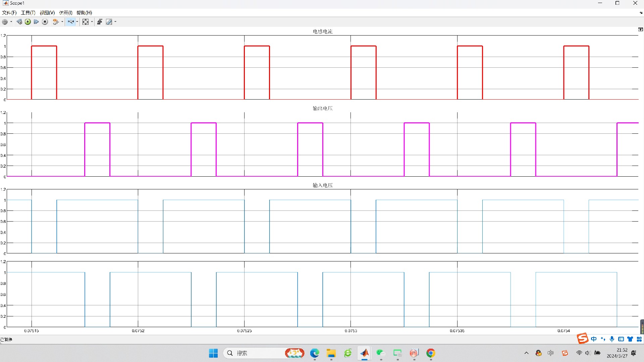This screenshot has height=362, width=644.
Task: Expand the measurements dropdown arrow
Action: [x=115, y=22]
